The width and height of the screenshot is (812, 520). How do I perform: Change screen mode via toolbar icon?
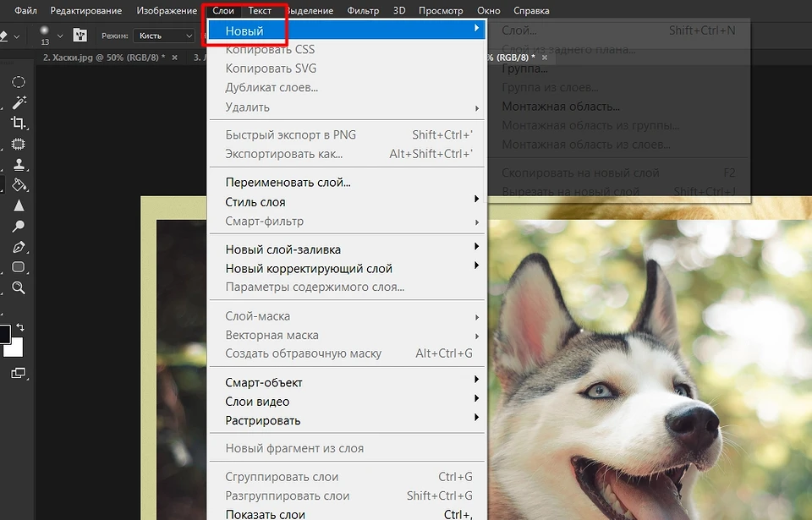(x=18, y=373)
